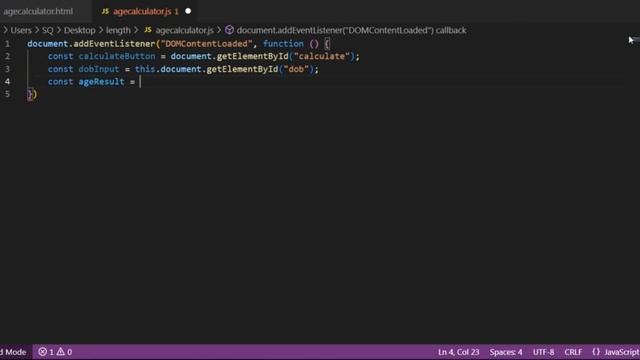
Task: Click the Mode indicator in status bar
Action: click(13, 352)
